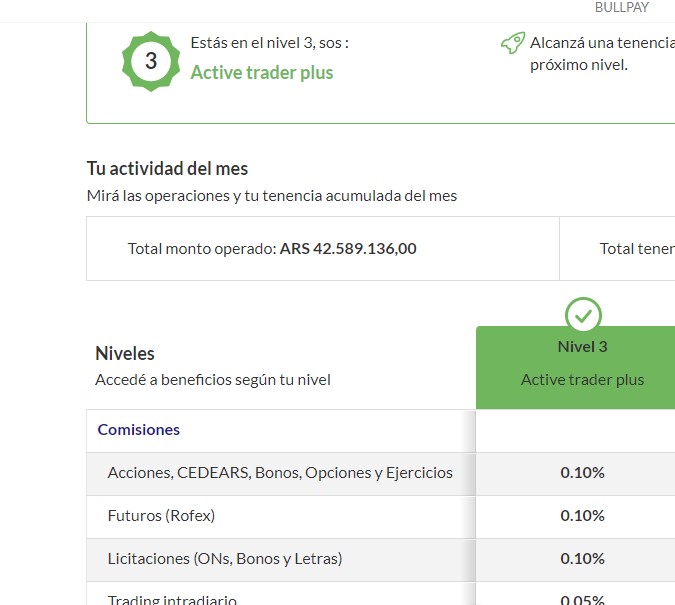Click the Total monto operado amount
The height and width of the screenshot is (605, 675).
pos(348,249)
